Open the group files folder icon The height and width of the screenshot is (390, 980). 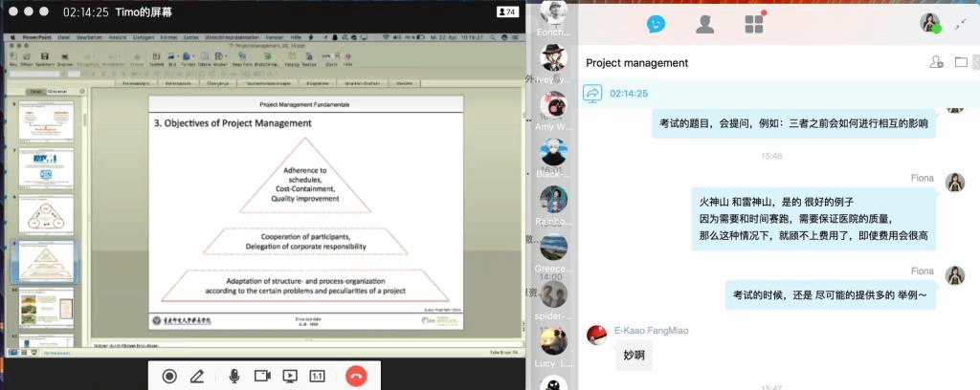click(x=961, y=63)
